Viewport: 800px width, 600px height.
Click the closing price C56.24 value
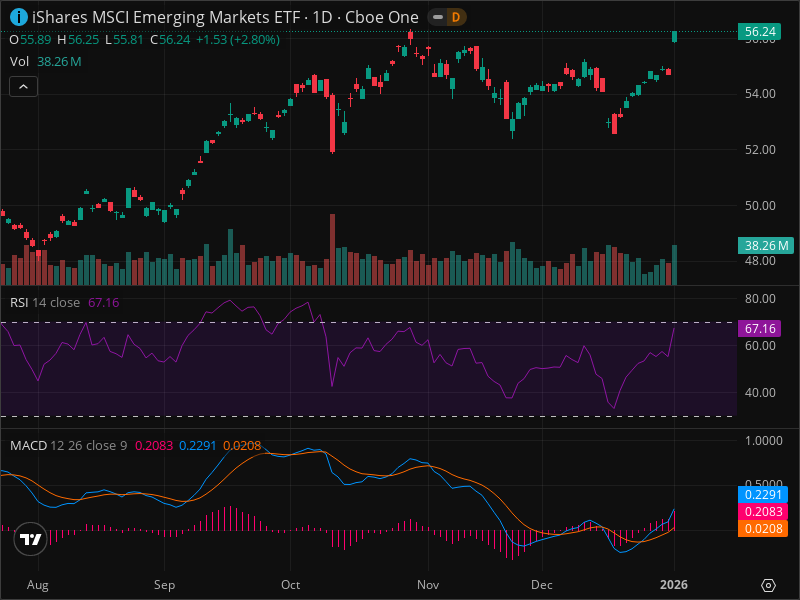tap(170, 40)
